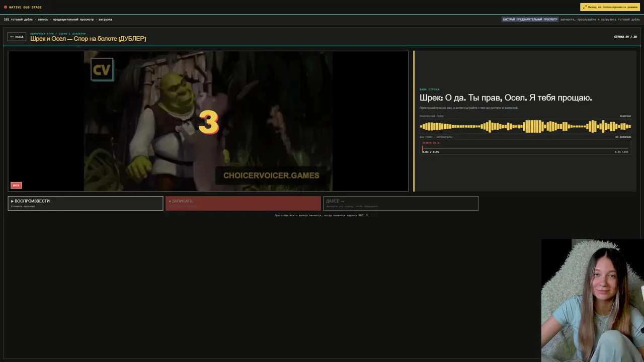The image size is (644, 362).
Task: Click the your-voice recording progress track
Action: tap(525, 148)
